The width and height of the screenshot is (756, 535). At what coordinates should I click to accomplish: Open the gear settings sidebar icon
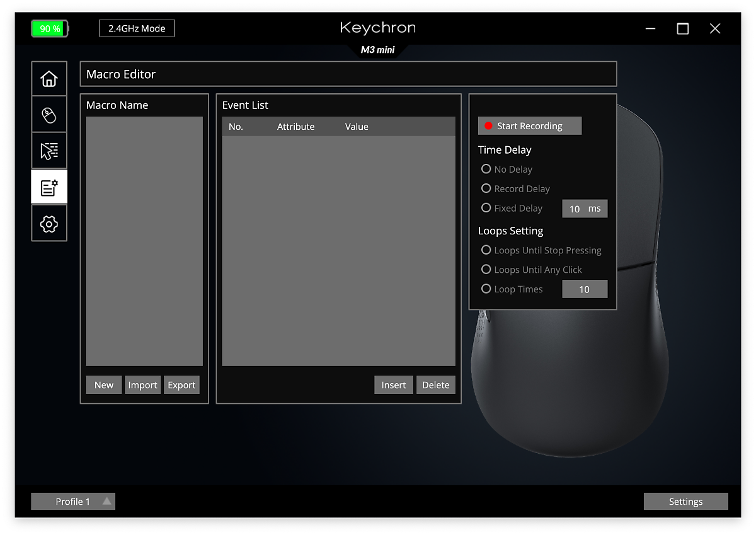[49, 224]
